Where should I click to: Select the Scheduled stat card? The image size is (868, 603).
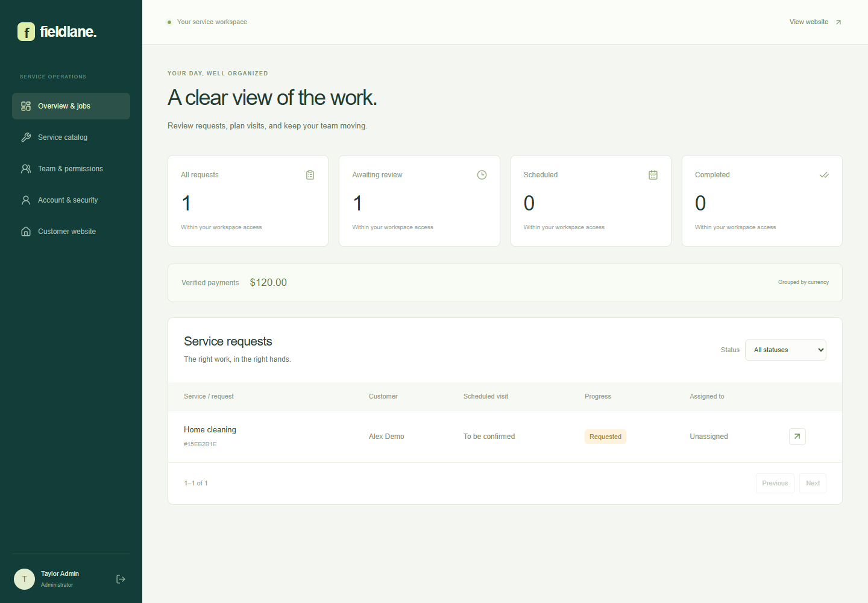(x=591, y=201)
